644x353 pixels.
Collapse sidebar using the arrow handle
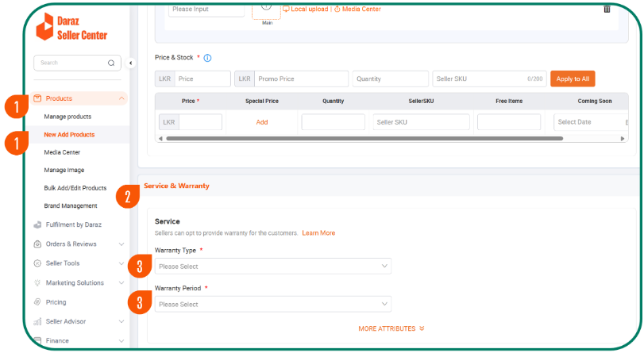131,63
